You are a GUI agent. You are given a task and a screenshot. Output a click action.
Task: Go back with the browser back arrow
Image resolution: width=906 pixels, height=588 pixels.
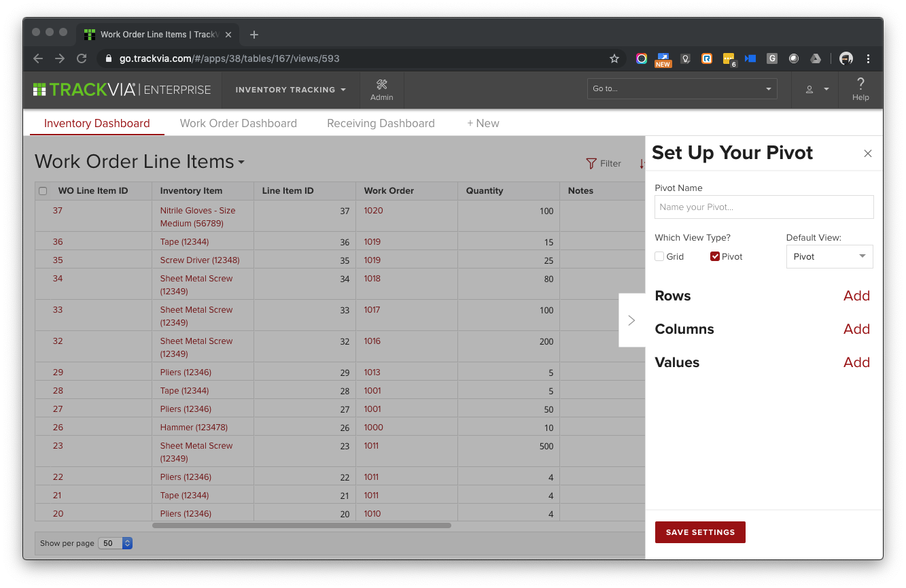(38, 59)
